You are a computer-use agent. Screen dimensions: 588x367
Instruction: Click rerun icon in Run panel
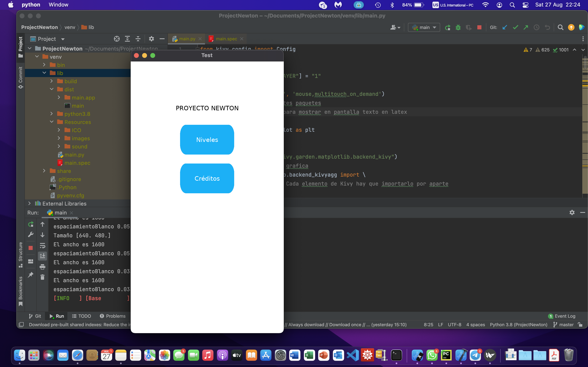pos(31,224)
